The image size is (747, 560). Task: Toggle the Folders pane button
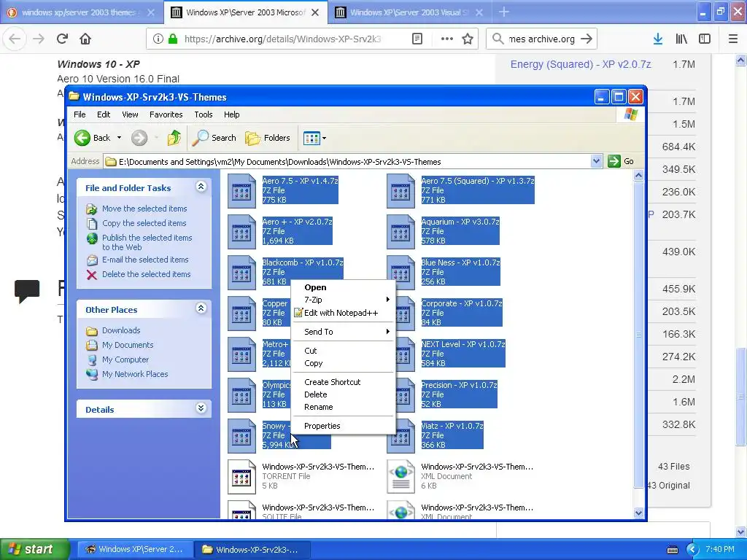pyautogui.click(x=267, y=138)
